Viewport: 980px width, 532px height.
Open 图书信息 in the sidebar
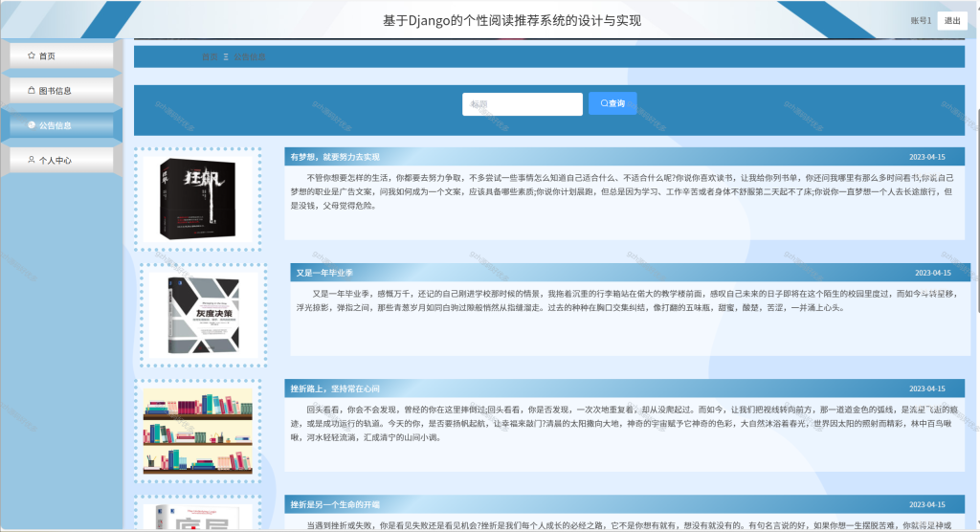click(61, 90)
